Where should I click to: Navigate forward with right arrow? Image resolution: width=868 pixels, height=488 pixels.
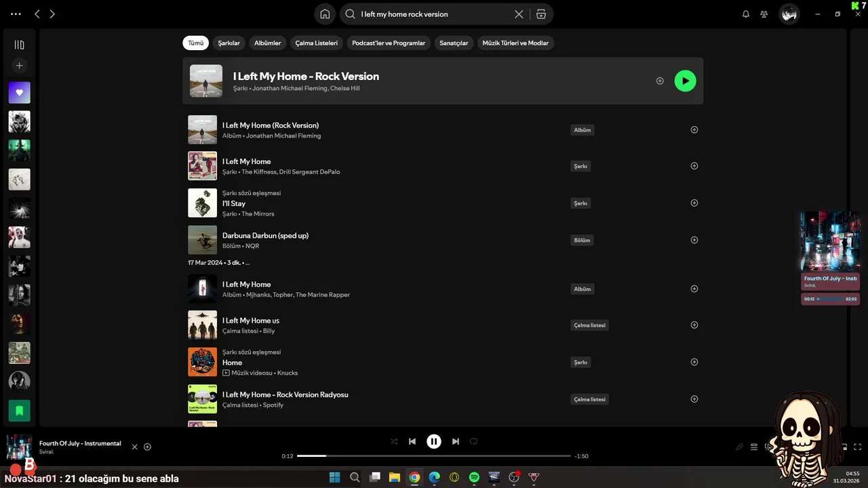(x=52, y=14)
